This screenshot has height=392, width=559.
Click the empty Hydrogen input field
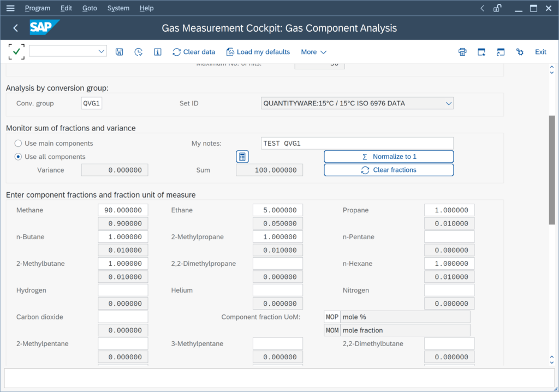click(123, 290)
